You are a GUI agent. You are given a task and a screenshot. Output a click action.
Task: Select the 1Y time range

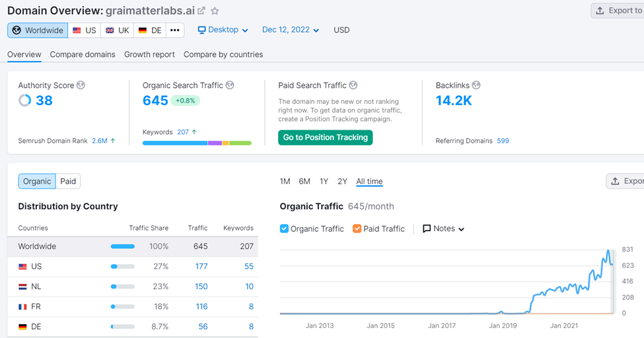point(324,181)
